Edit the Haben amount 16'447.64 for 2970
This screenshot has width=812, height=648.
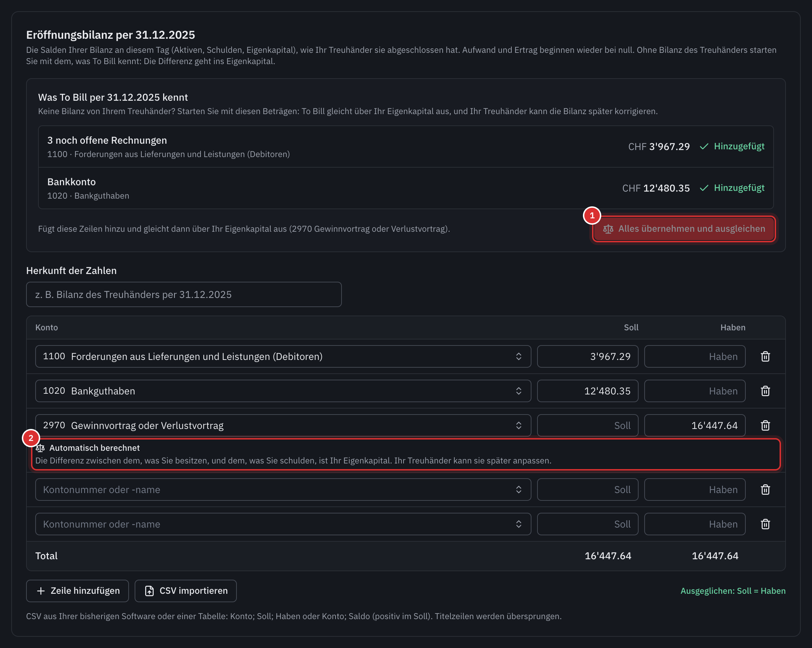[695, 426]
